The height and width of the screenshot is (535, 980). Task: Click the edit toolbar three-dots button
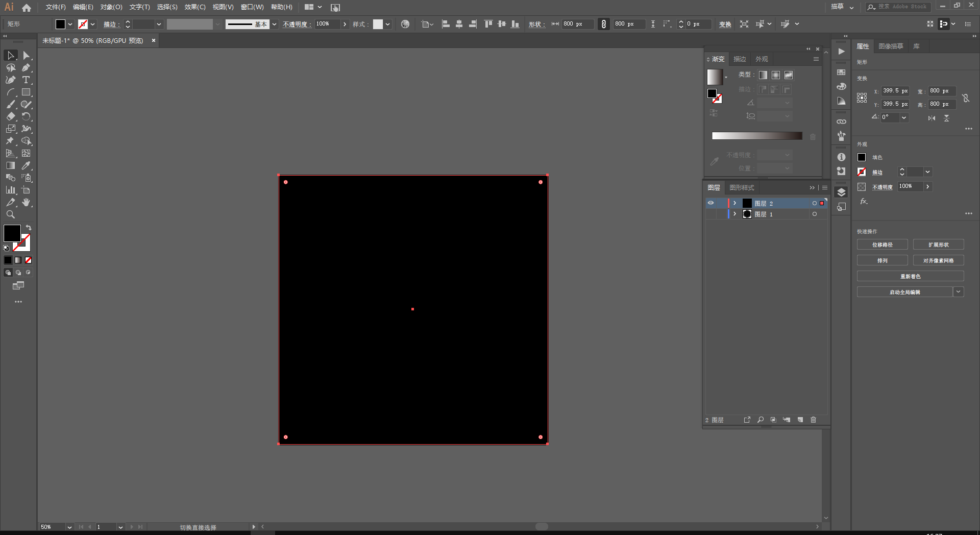point(18,302)
